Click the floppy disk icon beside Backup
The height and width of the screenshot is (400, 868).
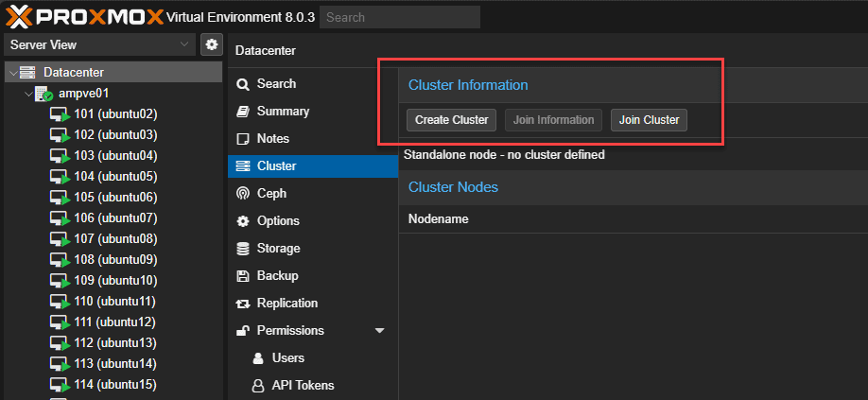tap(242, 276)
